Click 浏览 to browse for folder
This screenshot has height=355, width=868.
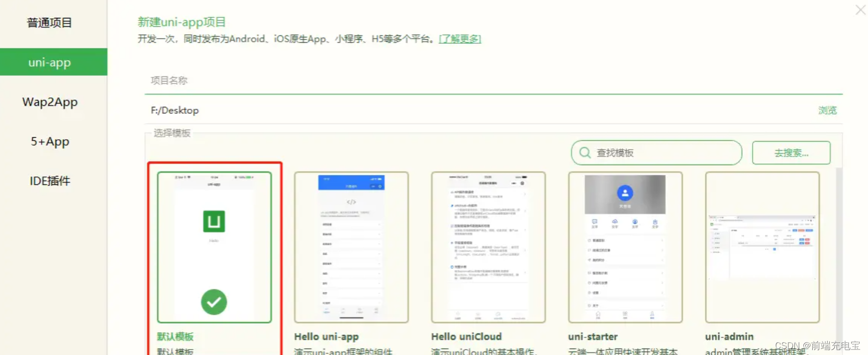click(x=827, y=110)
